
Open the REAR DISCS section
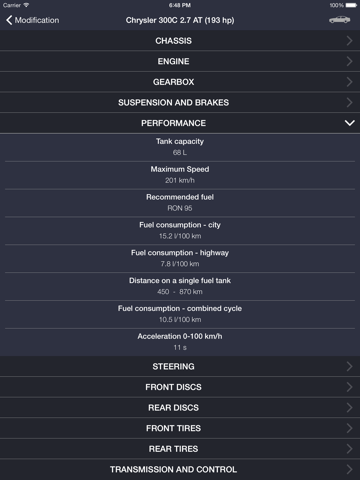pyautogui.click(x=180, y=408)
